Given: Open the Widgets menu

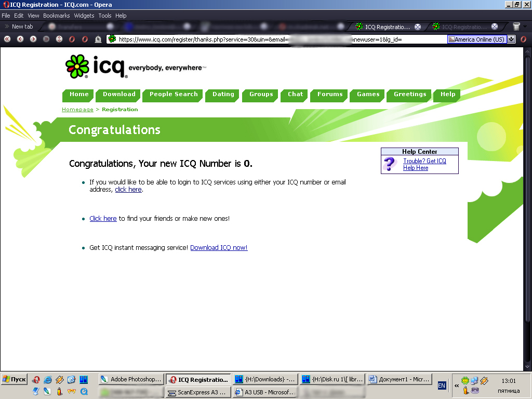Looking at the screenshot, I should point(84,16).
